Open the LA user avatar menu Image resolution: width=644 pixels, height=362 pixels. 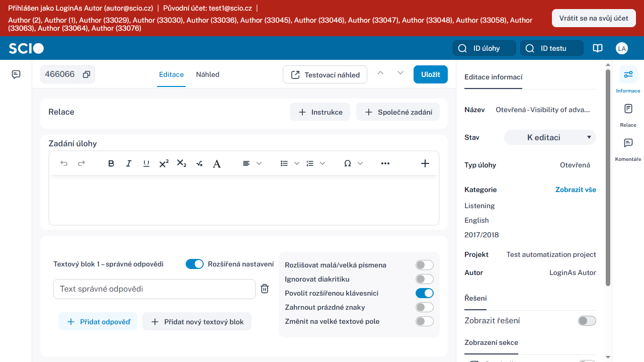tap(622, 48)
